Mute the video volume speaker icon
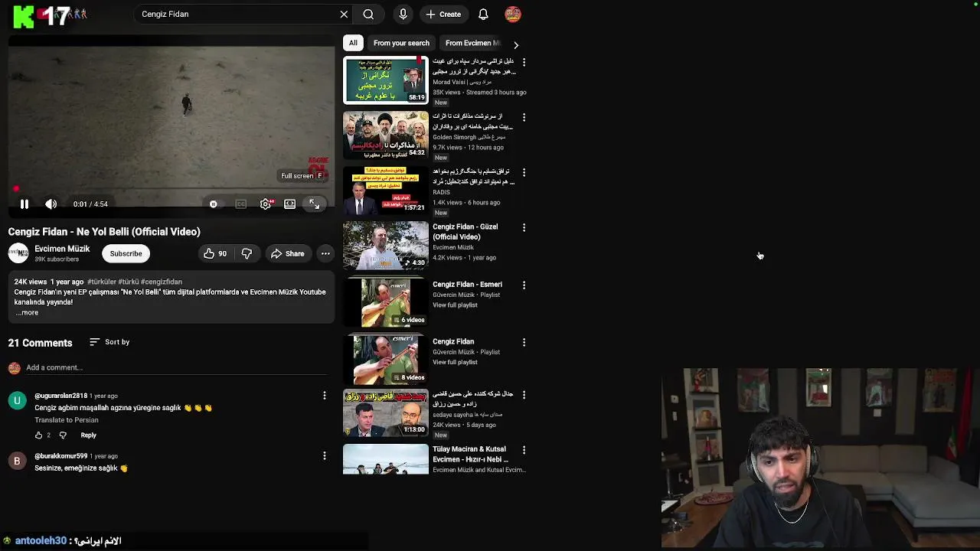This screenshot has height=551, width=980. (x=51, y=204)
